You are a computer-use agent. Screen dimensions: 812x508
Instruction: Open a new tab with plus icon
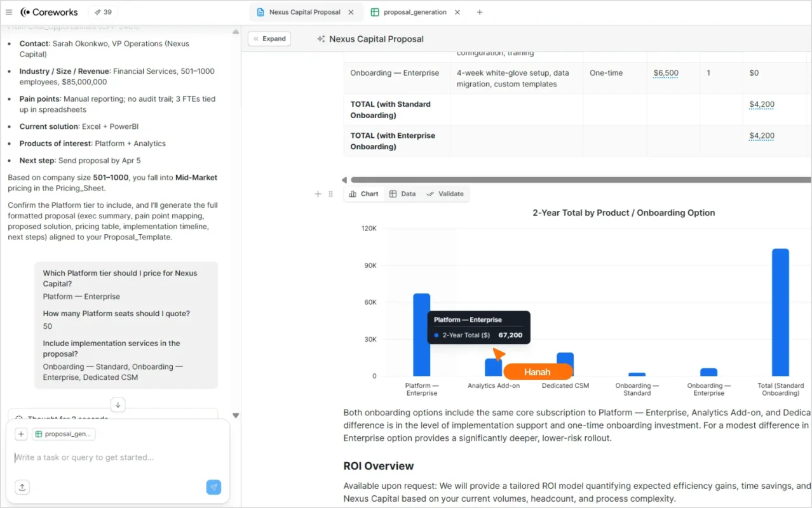pos(480,12)
